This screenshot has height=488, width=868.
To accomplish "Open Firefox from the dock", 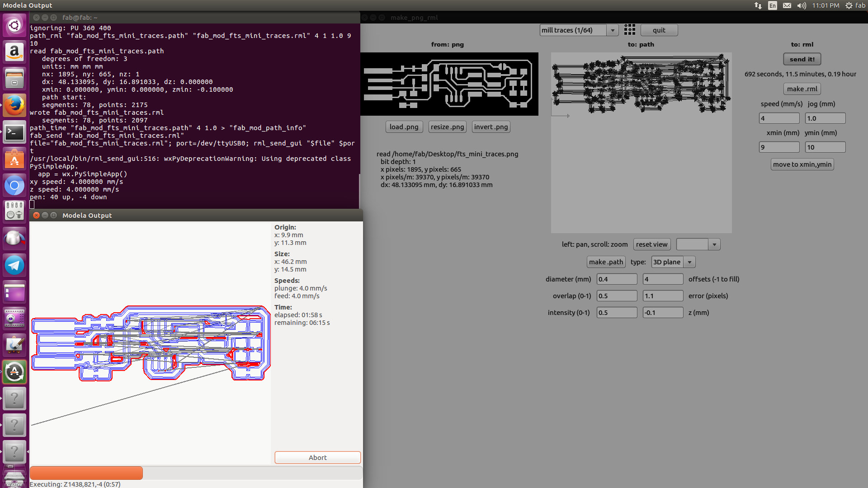I will pyautogui.click(x=14, y=105).
